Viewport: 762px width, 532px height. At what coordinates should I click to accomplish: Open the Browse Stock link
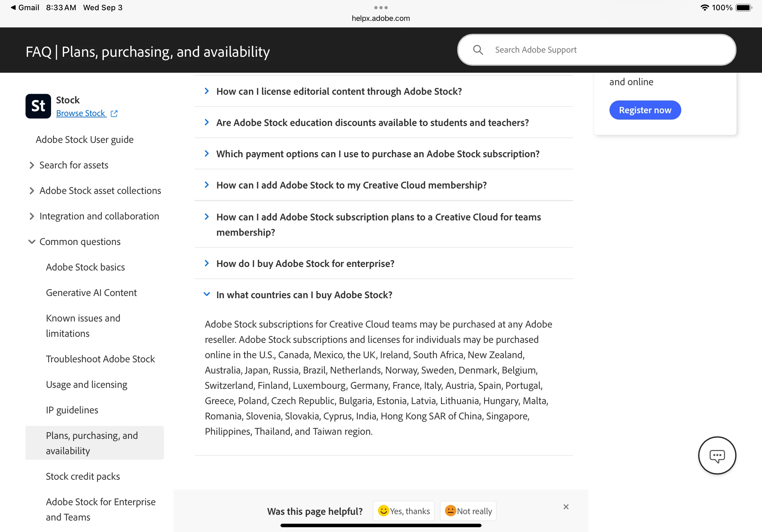[81, 114]
